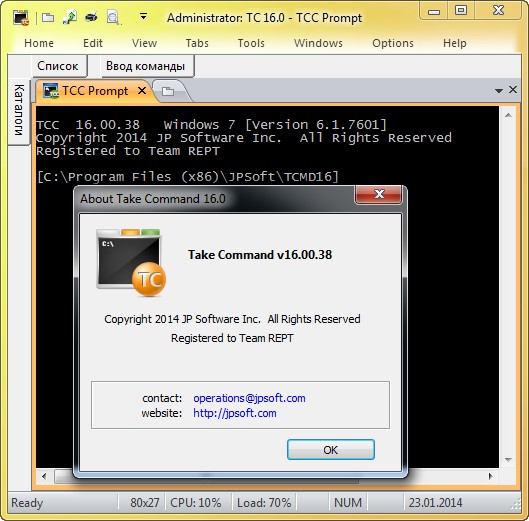Click the Load: 70% status indicator

(264, 503)
